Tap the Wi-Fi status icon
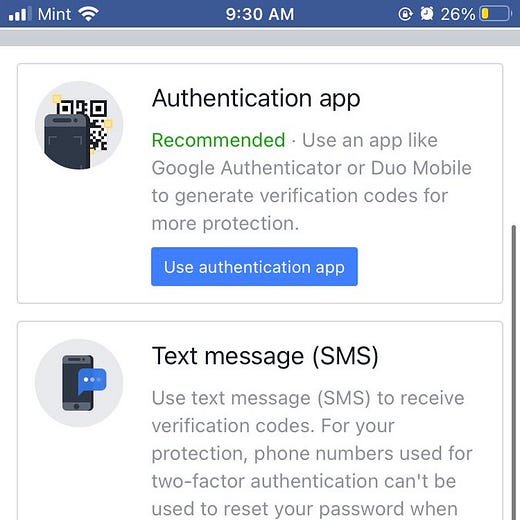The height and width of the screenshot is (520, 520). point(88,14)
